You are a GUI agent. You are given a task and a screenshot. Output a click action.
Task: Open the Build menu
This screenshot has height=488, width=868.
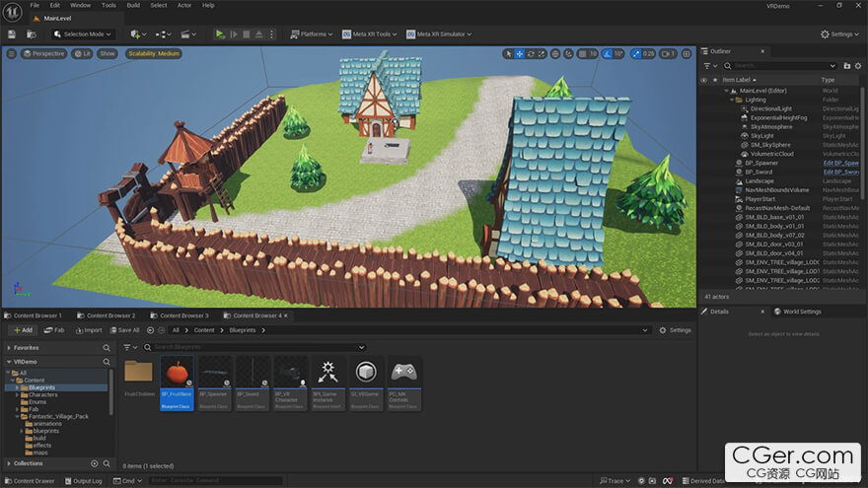pyautogui.click(x=133, y=5)
